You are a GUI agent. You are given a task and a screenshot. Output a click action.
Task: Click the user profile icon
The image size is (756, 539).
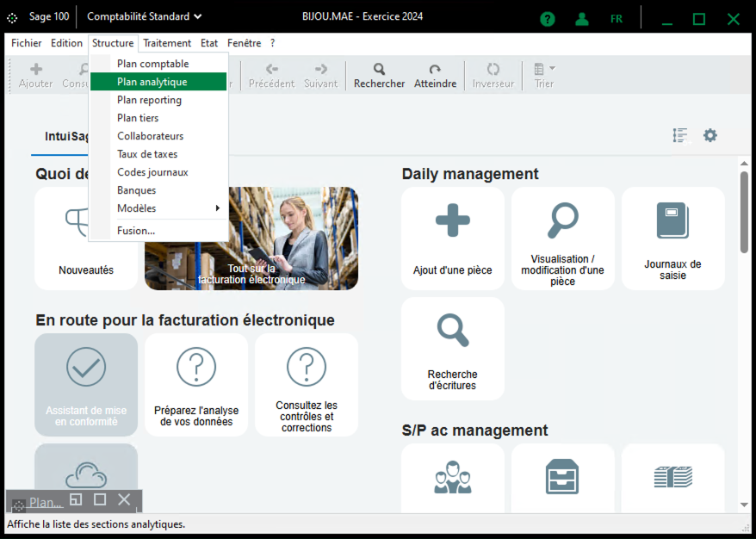pyautogui.click(x=583, y=18)
